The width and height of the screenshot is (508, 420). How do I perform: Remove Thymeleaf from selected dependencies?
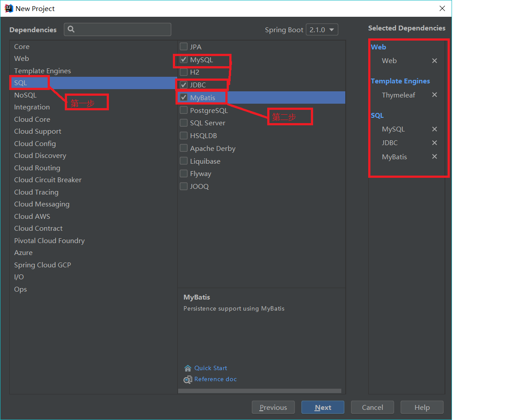click(434, 94)
